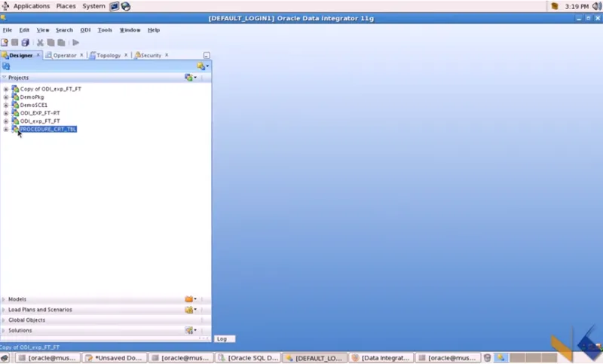Expand the Global Objects section
Viewport: 603px width, 364px height.
coord(4,320)
